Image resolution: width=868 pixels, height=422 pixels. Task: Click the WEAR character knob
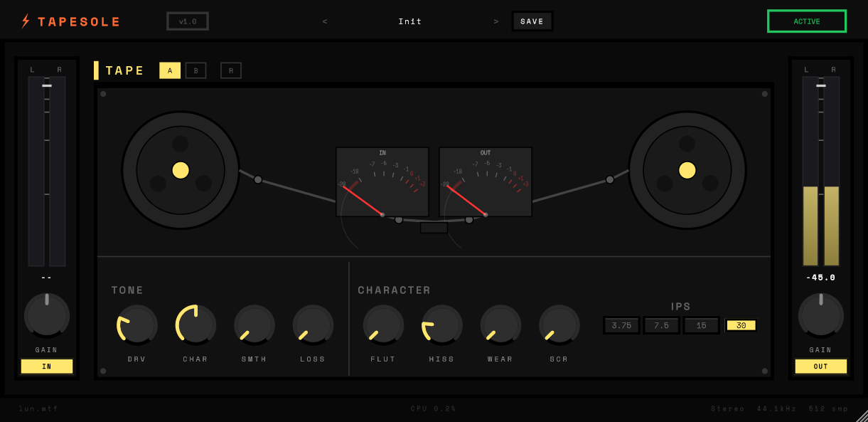(x=500, y=325)
